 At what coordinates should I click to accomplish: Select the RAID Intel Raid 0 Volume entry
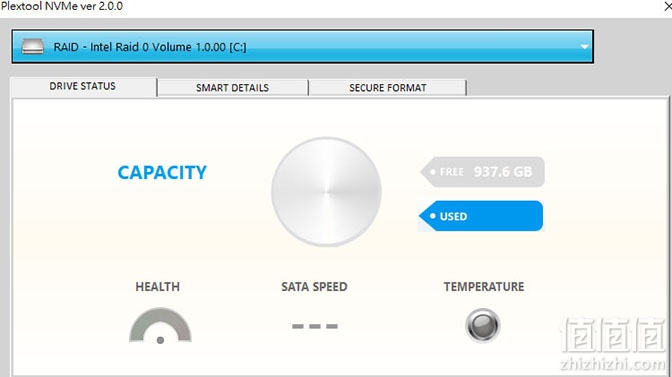click(150, 47)
